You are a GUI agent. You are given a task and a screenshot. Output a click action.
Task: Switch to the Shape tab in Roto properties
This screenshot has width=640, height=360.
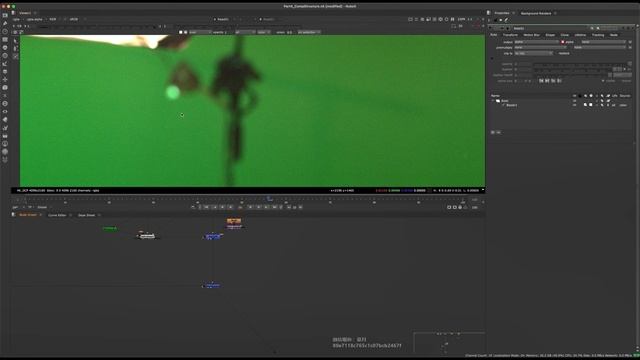pyautogui.click(x=550, y=35)
